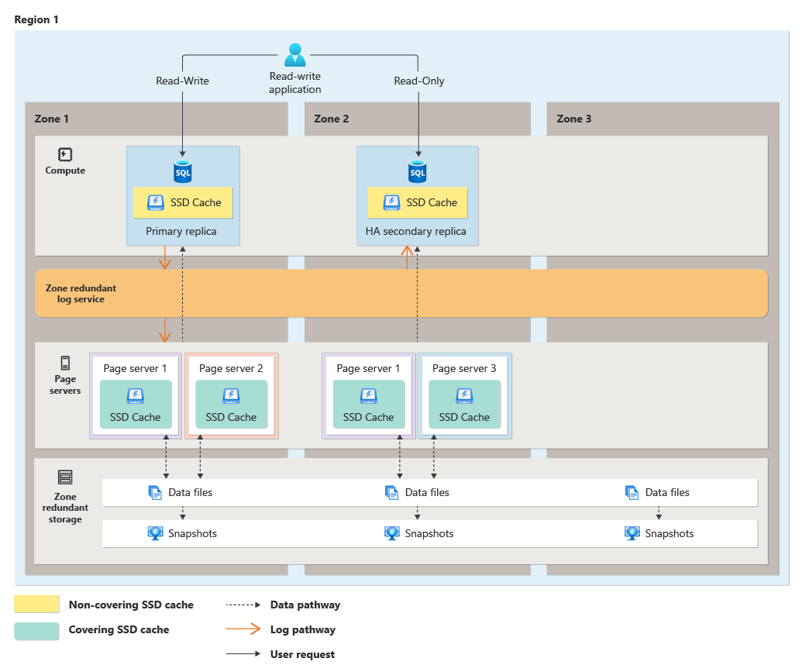Viewport: 802px width, 672px height.
Task: Click the SQL database icon in Primary replica
Action: point(183,169)
